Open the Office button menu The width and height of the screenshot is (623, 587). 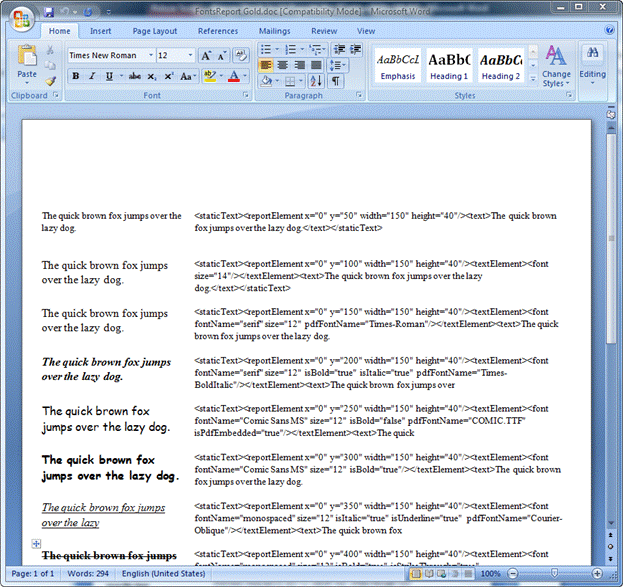point(21,17)
